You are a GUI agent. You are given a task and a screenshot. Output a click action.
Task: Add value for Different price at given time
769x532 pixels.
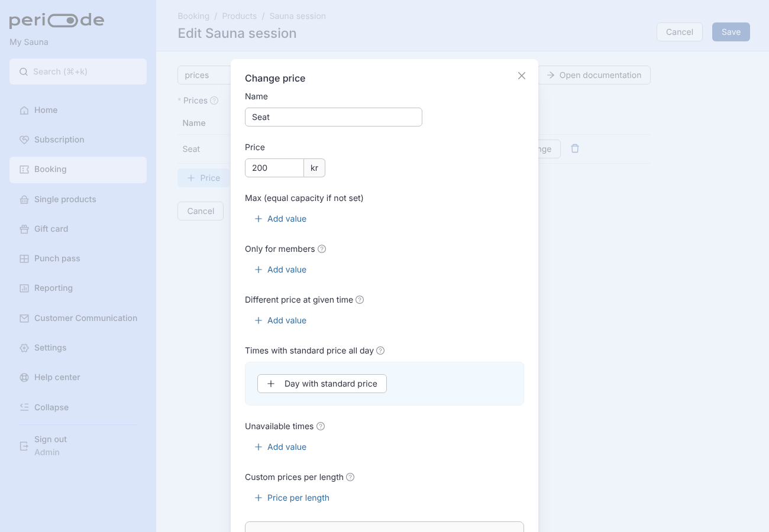pos(280,320)
